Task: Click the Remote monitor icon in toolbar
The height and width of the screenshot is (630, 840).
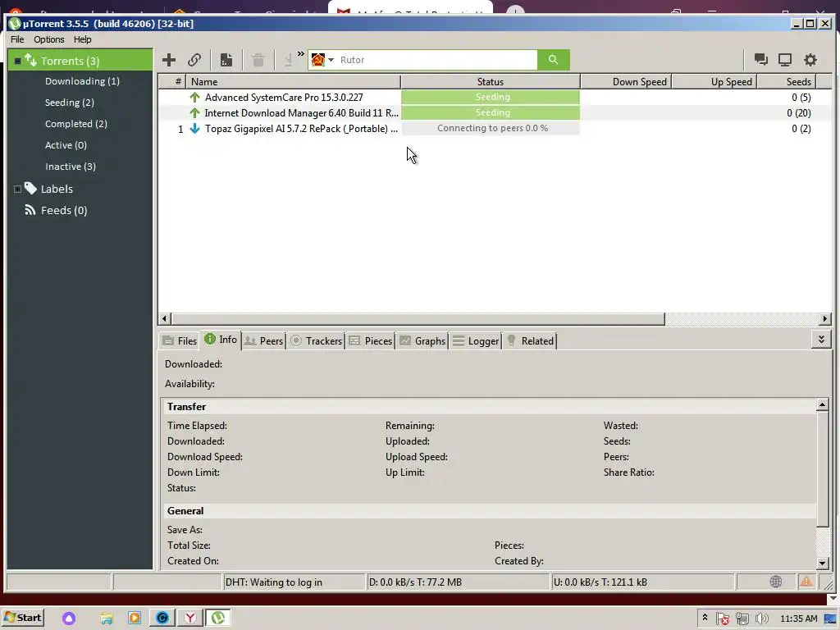Action: coord(785,60)
